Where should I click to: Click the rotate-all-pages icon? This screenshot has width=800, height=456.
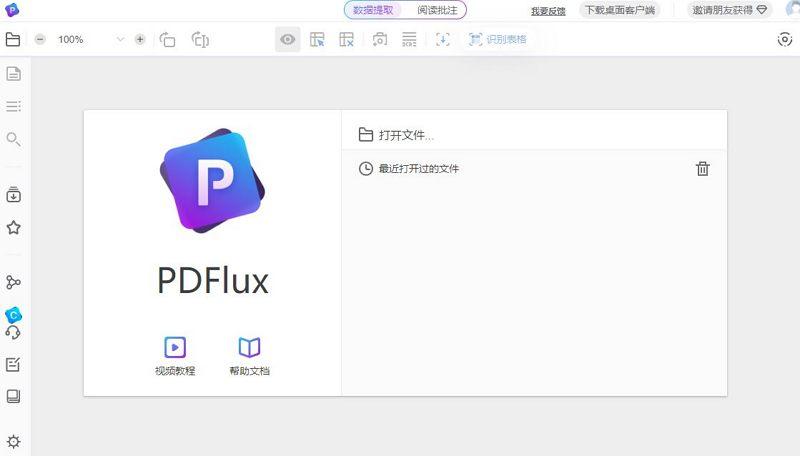(200, 39)
